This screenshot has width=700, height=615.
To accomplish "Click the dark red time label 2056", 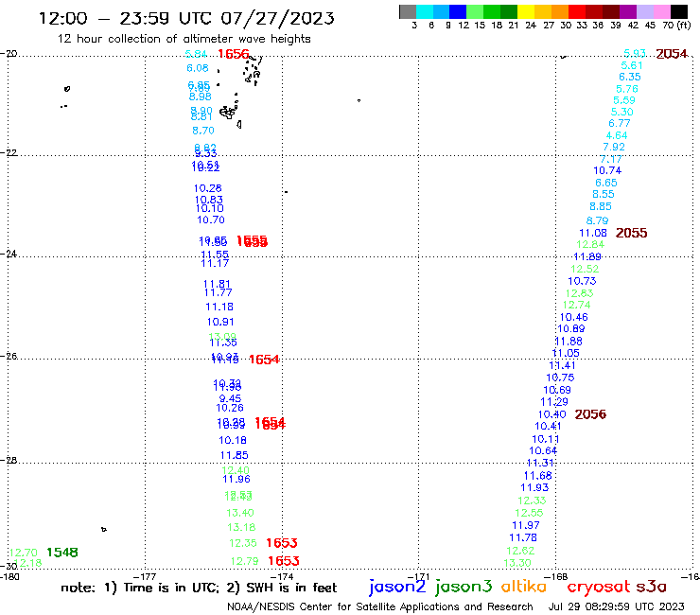I will [x=590, y=414].
